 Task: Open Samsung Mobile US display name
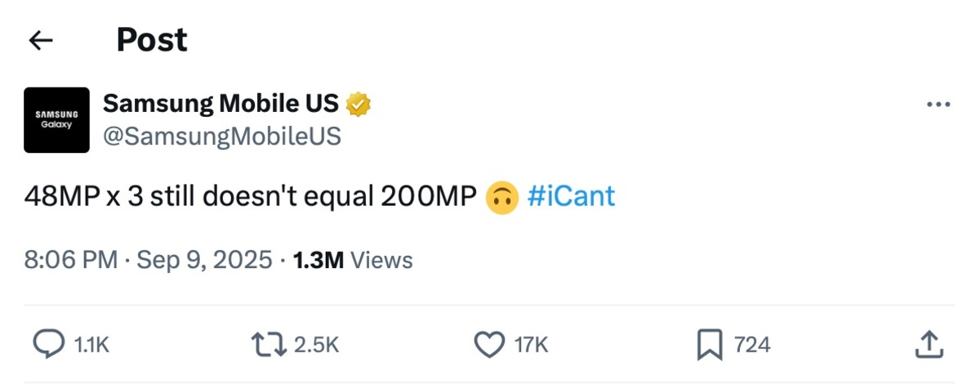click(220, 103)
